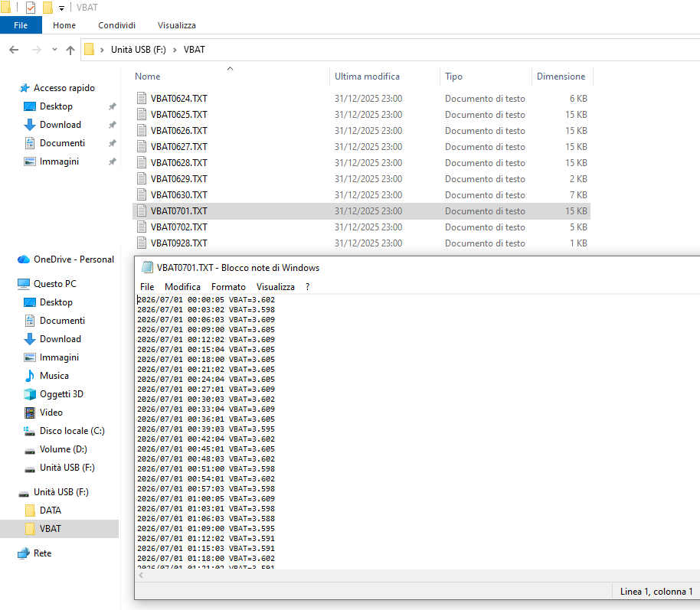Open Oggetti 3D under Questo PC

click(61, 394)
